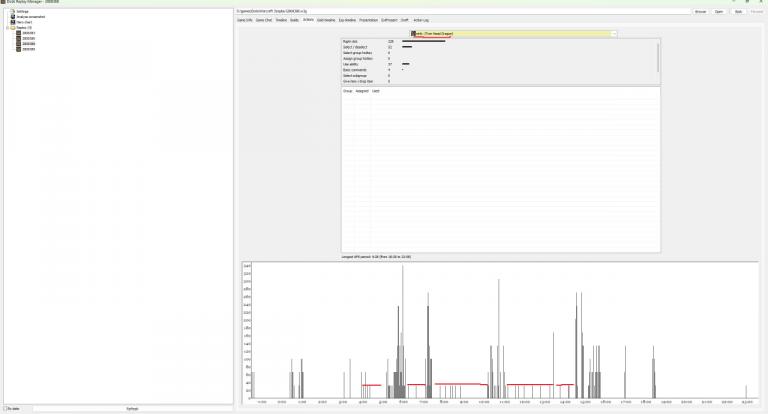The image size is (768, 414).
Task: Click the Replays folder label
Action: pos(24,27)
